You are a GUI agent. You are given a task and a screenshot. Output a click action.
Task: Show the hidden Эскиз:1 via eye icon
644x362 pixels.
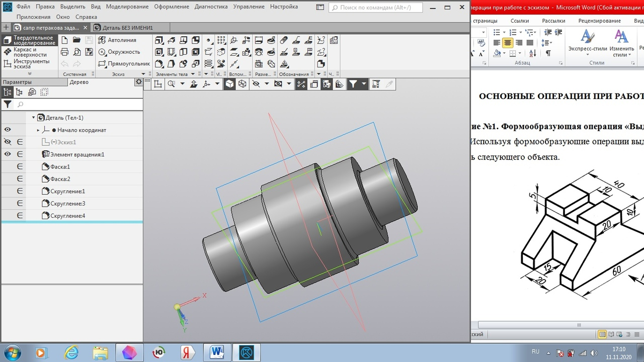[x=8, y=142]
